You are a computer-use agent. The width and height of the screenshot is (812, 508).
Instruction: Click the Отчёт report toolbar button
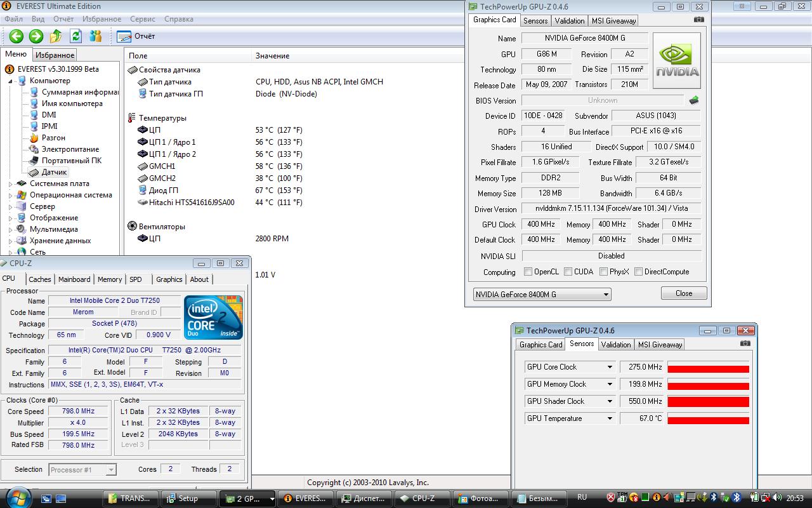coord(136,36)
